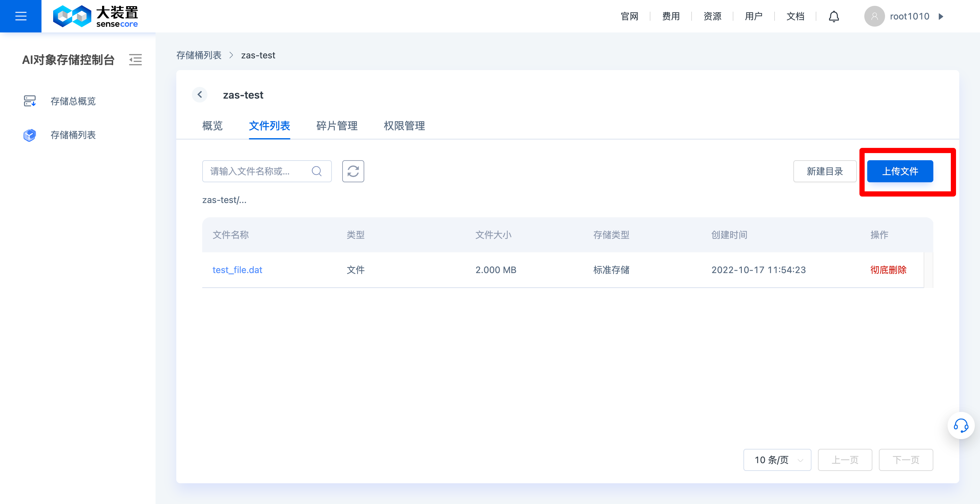Open the 10 条/页 page size dropdown
Viewport: 980px width, 504px height.
[777, 460]
